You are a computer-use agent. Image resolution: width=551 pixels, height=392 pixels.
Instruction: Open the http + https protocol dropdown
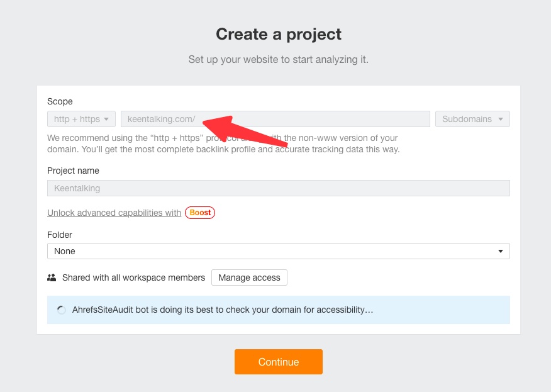[81, 119]
